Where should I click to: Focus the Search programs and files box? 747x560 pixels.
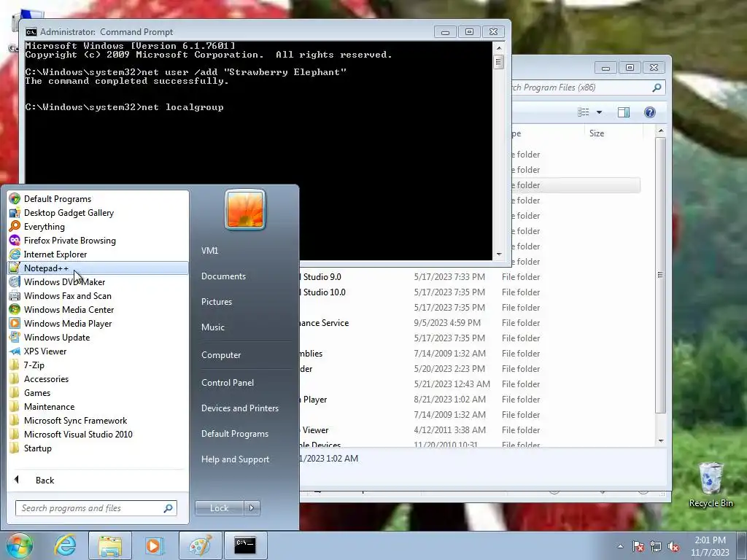[x=96, y=508]
